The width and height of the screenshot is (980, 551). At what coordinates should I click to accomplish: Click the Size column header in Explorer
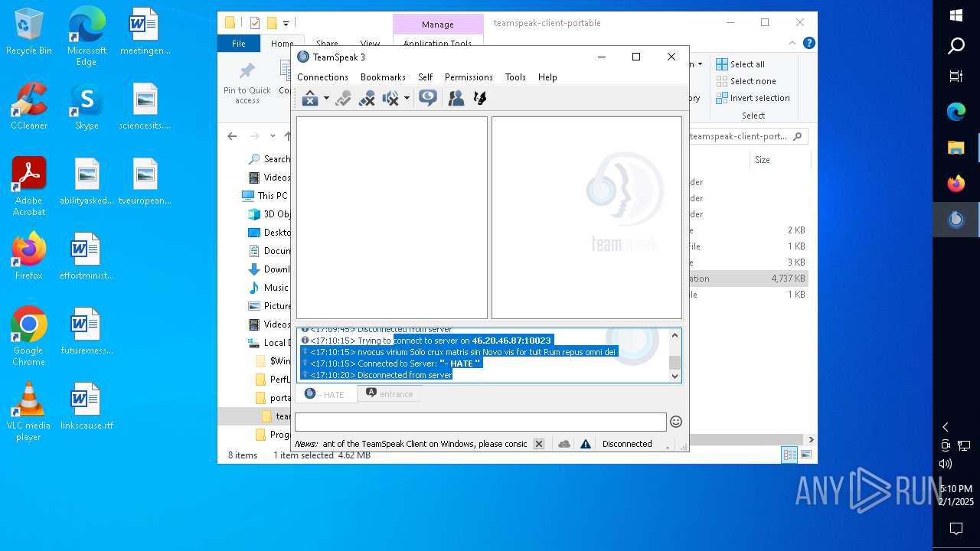[x=763, y=160]
